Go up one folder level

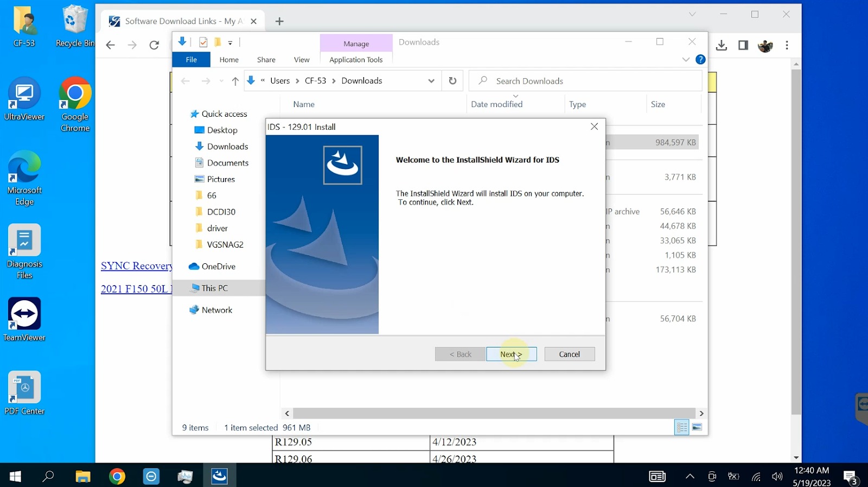[x=235, y=81]
